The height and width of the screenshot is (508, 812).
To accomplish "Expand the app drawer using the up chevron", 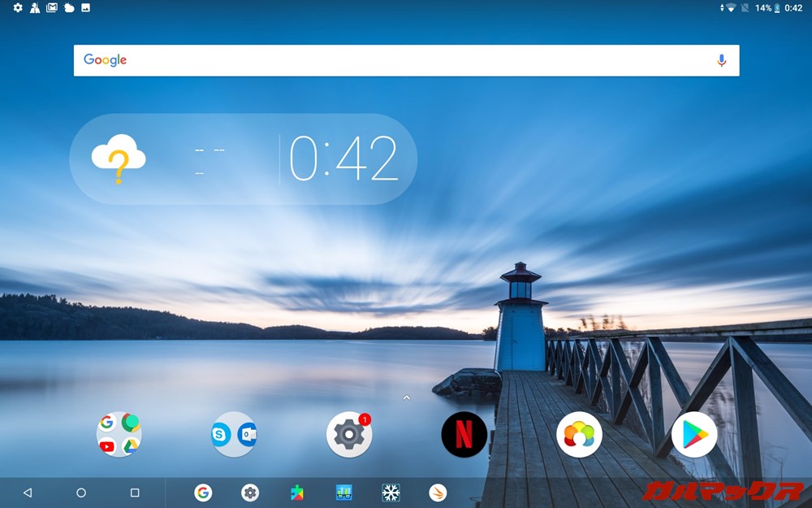I will 406,398.
